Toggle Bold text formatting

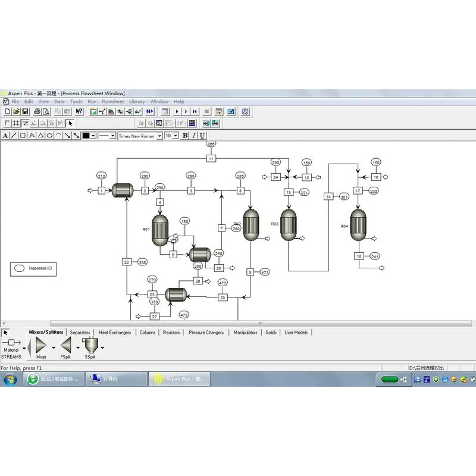click(x=185, y=136)
